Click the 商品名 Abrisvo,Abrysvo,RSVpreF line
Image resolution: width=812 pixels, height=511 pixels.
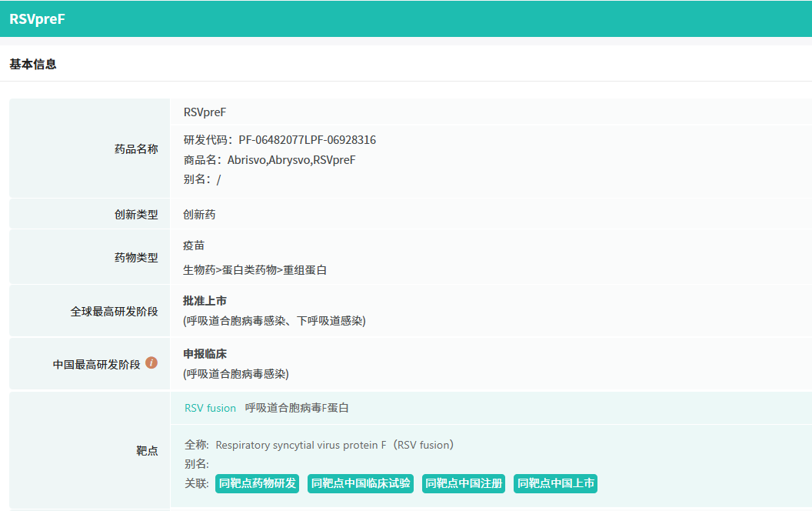270,159
